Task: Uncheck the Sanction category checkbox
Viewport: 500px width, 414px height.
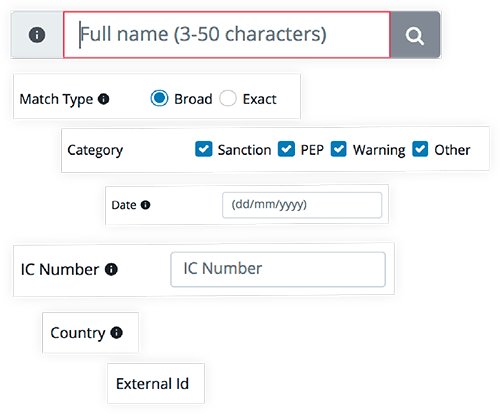Action: click(x=204, y=149)
